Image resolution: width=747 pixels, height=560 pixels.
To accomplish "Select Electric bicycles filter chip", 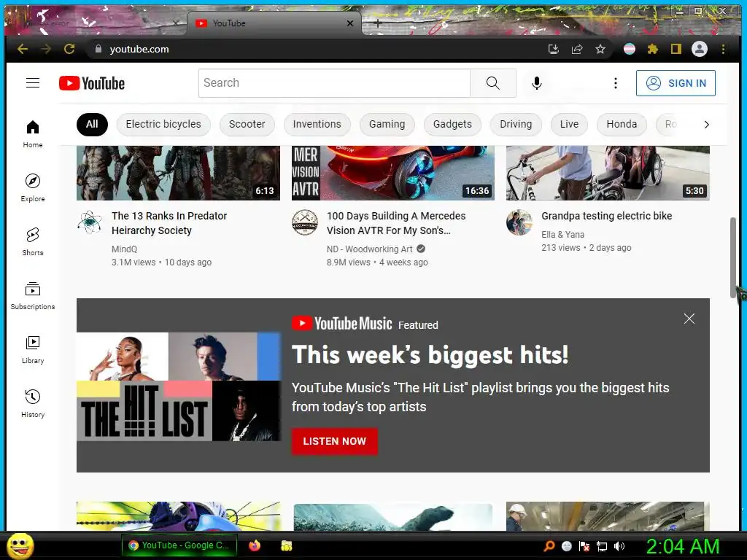I will [163, 124].
